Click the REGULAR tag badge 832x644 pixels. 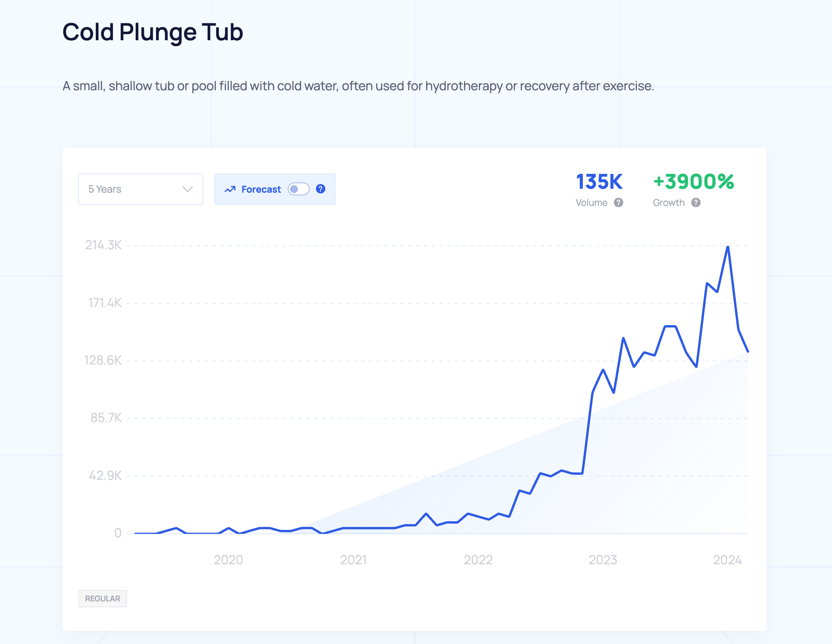tap(102, 598)
